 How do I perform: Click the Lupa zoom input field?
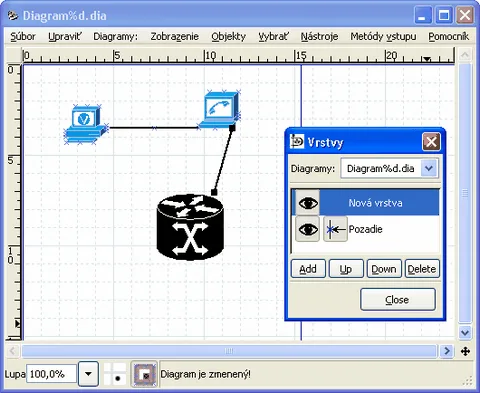(x=52, y=374)
